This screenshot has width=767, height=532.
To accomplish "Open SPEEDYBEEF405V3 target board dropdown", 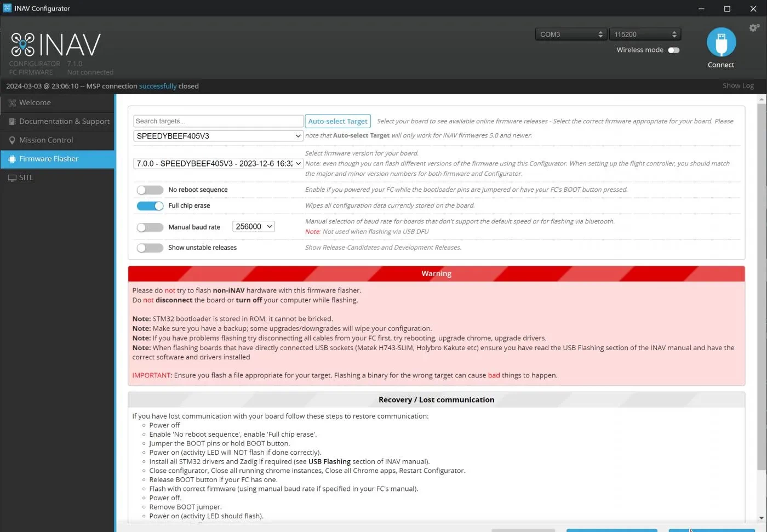I will tap(218, 136).
